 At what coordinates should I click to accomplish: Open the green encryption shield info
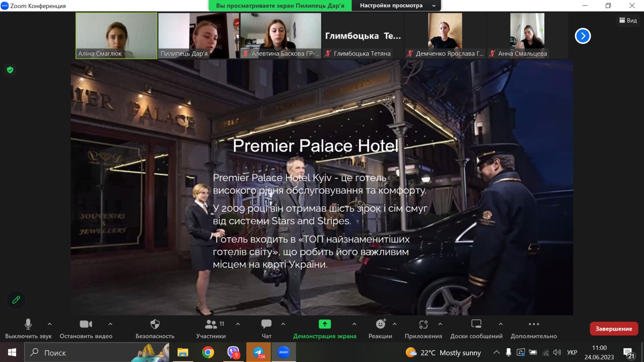coord(10,70)
